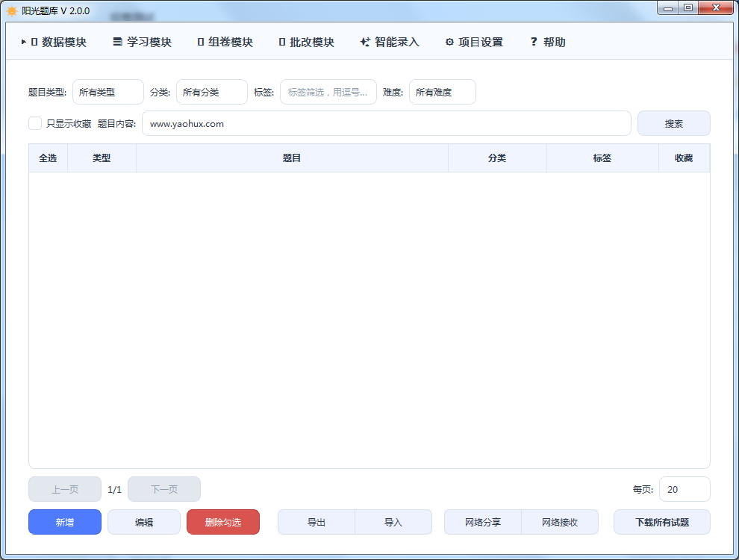Click the sun app icon in title bar
The height and width of the screenshot is (560, 739).
point(12,10)
